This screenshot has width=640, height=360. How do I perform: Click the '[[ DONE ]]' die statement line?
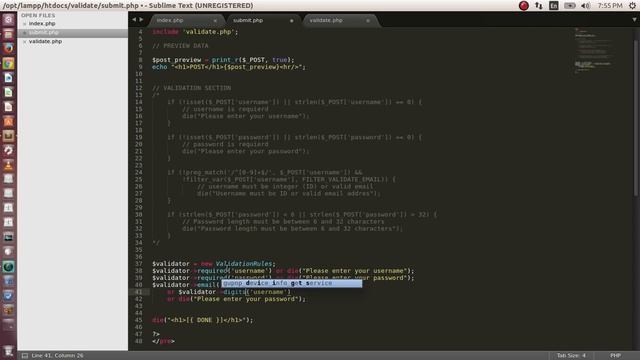(202, 320)
